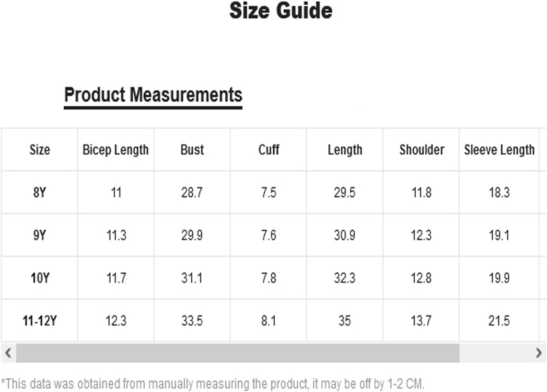This screenshot has height=392, width=547.
Task: Click the Size Guide heading
Action: tap(281, 11)
